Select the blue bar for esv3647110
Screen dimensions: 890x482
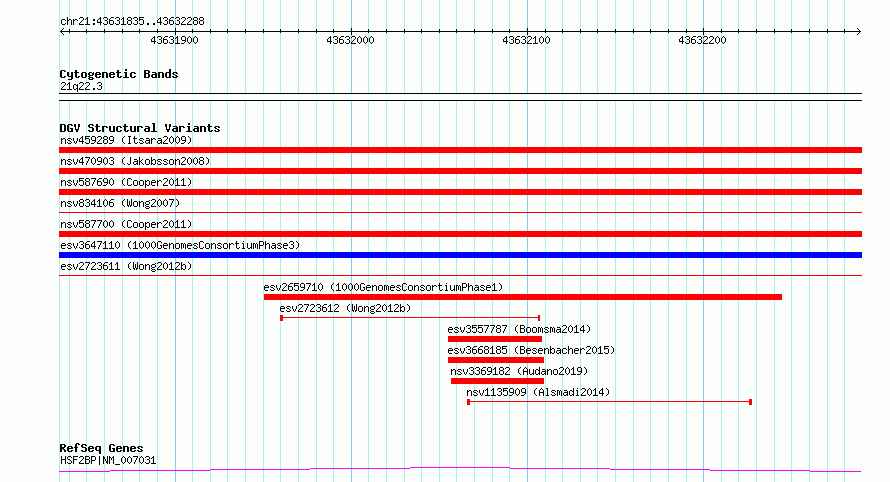pyautogui.click(x=460, y=255)
